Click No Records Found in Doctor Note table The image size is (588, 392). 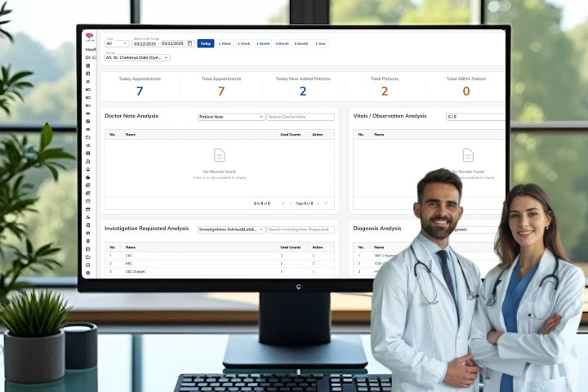(220, 171)
